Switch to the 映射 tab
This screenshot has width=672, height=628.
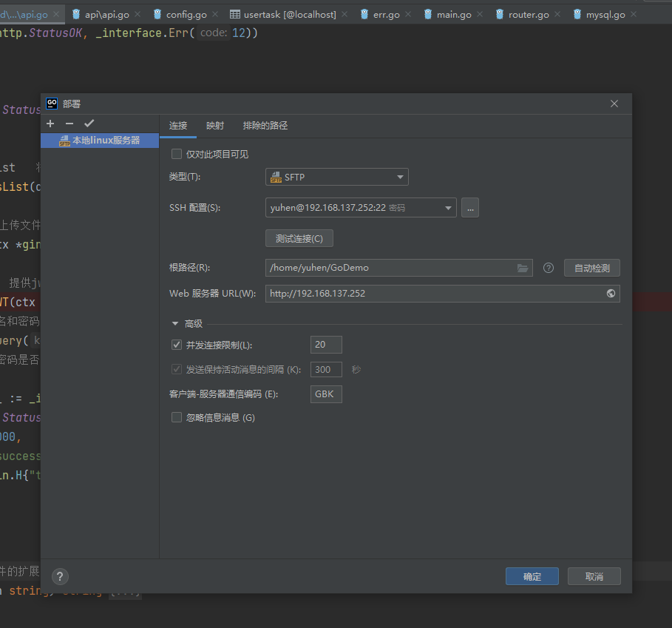click(215, 126)
